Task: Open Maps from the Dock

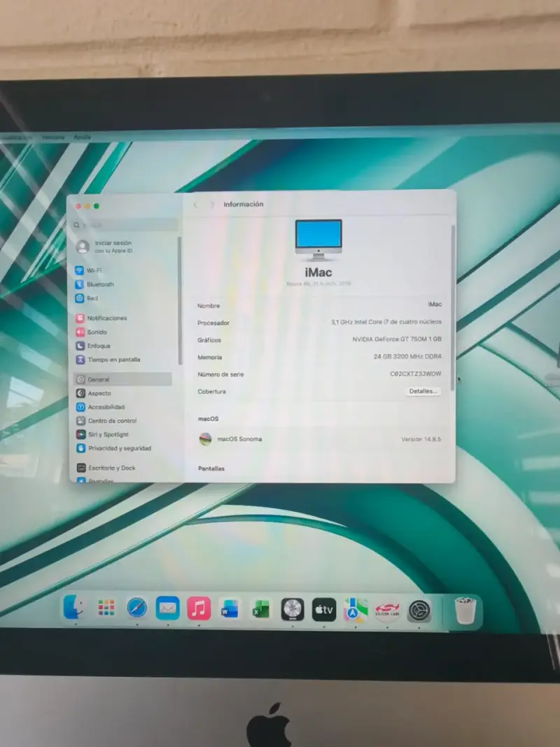Action: tap(356, 610)
